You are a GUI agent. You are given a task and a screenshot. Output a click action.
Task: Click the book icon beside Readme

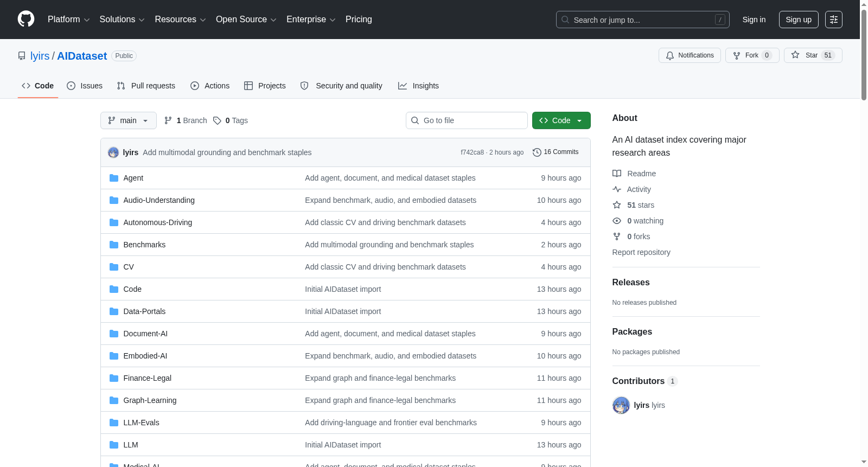pos(617,174)
